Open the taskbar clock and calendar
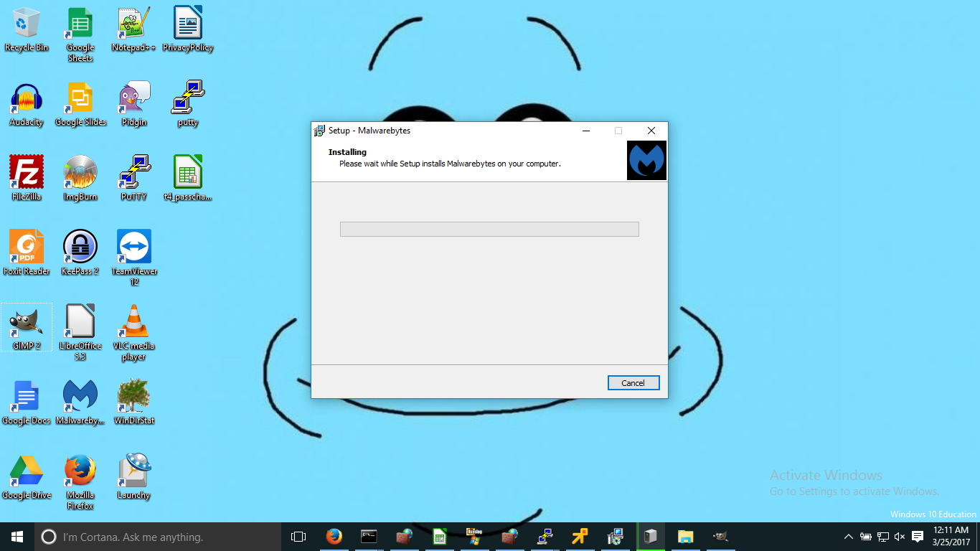 [x=951, y=537]
